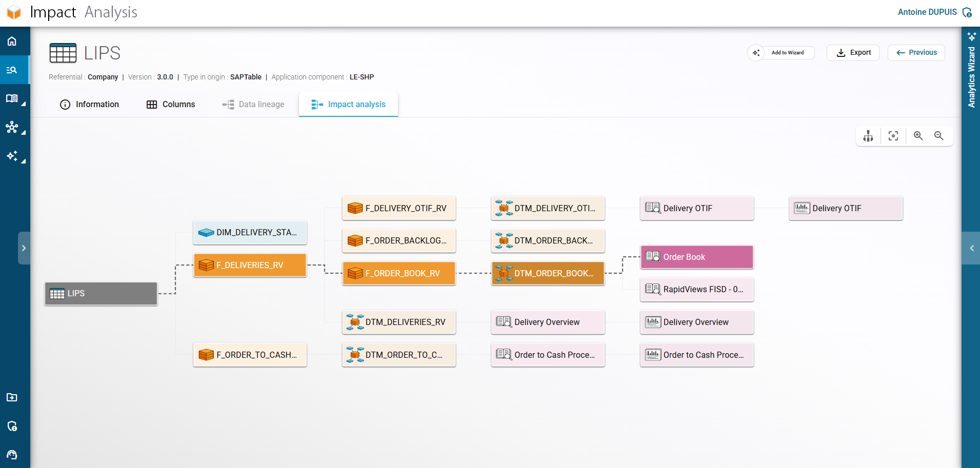The height and width of the screenshot is (468, 980).
Task: Expand the sparkle sidebar submenu arrow
Action: pos(24,161)
